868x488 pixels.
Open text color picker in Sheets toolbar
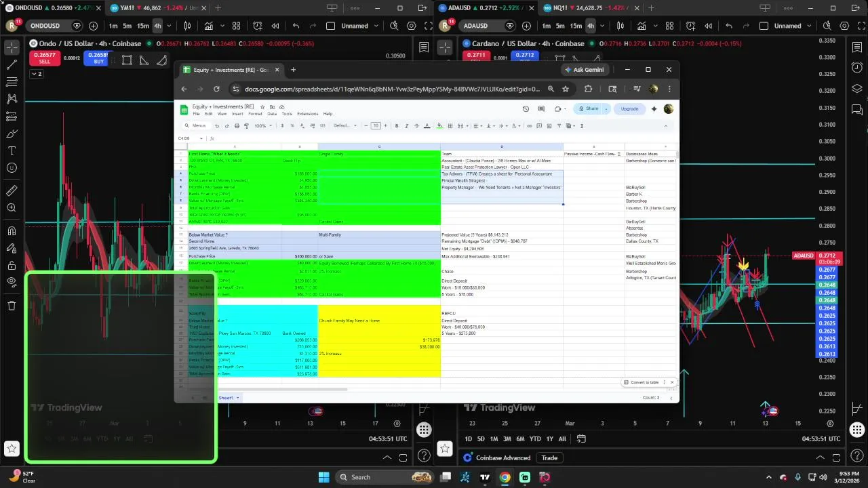(x=427, y=125)
